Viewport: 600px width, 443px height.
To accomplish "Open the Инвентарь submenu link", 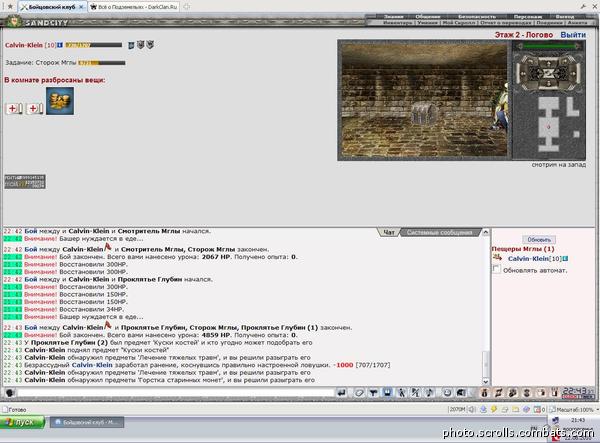I will (398, 23).
